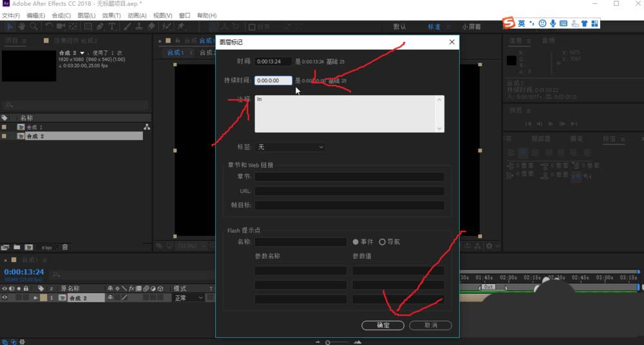The image size is (644, 345).
Task: Open the 效果(T) menu
Action: coord(111,15)
